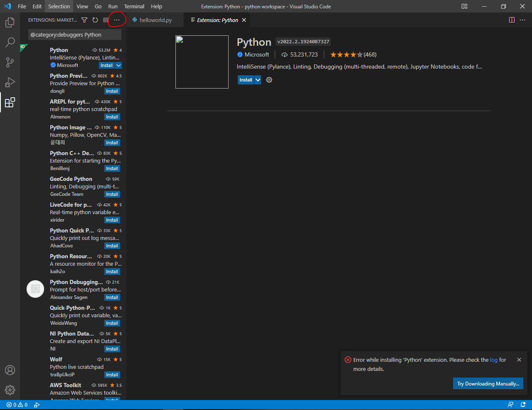Open the Selection menu
Viewport: 532px width, 410px height.
59,6
